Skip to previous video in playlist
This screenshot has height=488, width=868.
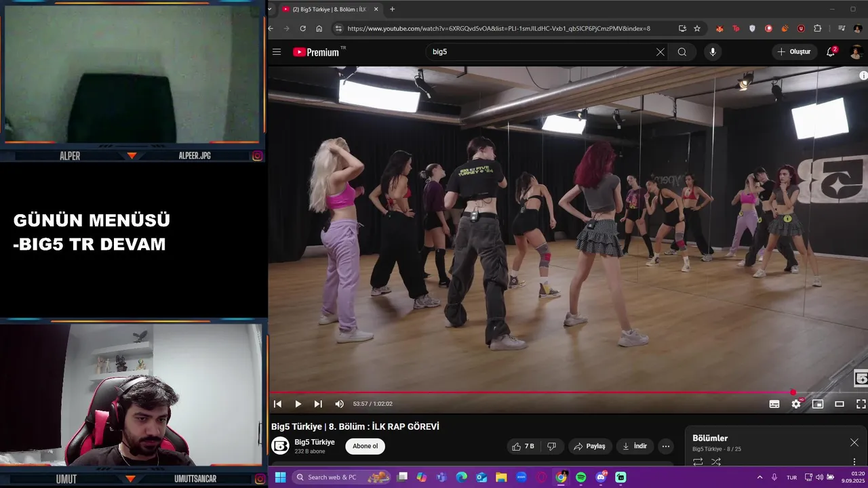[277, 404]
